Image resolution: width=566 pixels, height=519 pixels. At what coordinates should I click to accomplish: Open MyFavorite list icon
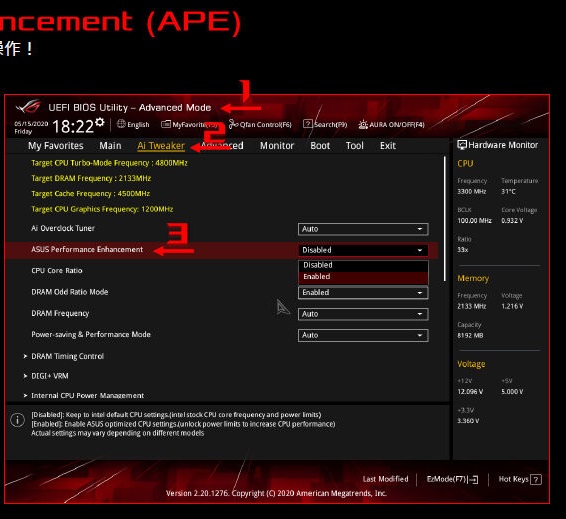coord(166,125)
